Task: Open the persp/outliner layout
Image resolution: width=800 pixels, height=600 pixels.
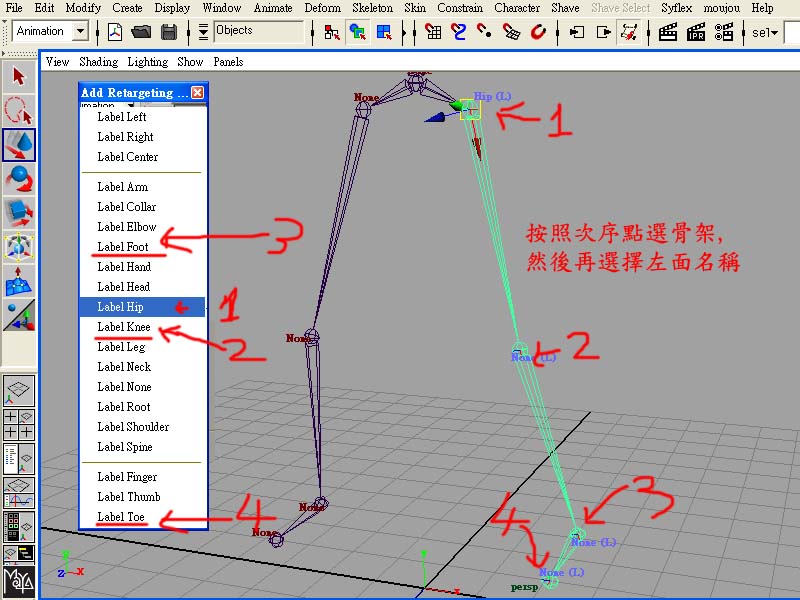Action: tap(19, 459)
